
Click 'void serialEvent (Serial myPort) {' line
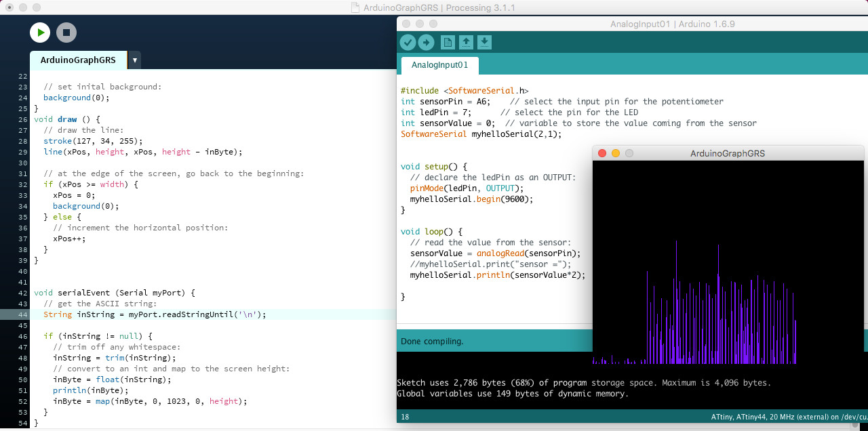[x=114, y=293]
